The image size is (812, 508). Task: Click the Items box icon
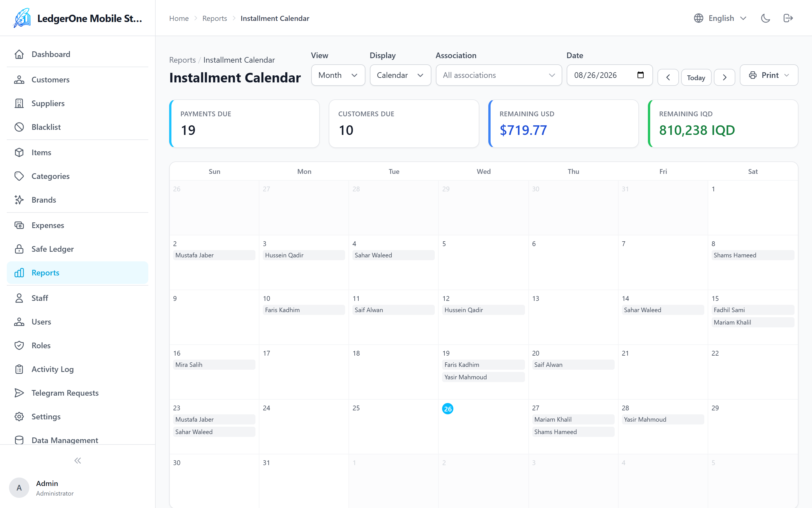pos(19,152)
